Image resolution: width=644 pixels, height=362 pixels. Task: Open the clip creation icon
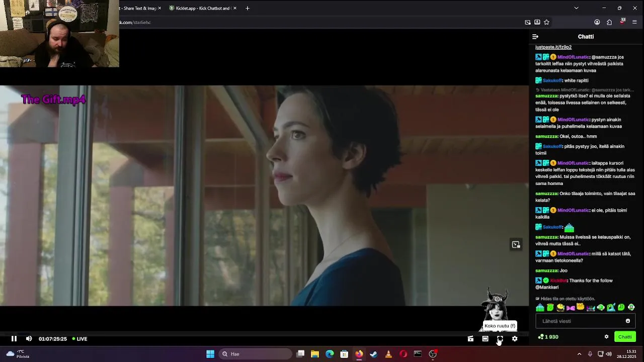tap(470, 339)
